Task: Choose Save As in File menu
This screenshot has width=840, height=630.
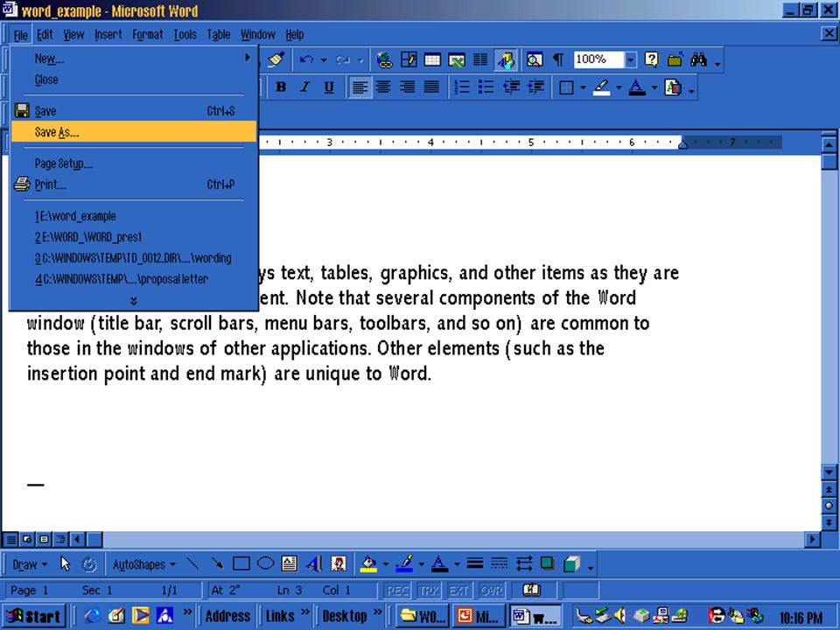Action: [133, 132]
